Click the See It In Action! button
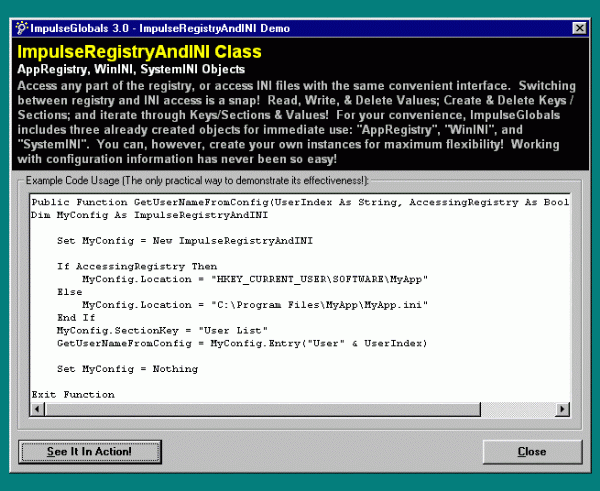The height and width of the screenshot is (491, 600). point(90,452)
